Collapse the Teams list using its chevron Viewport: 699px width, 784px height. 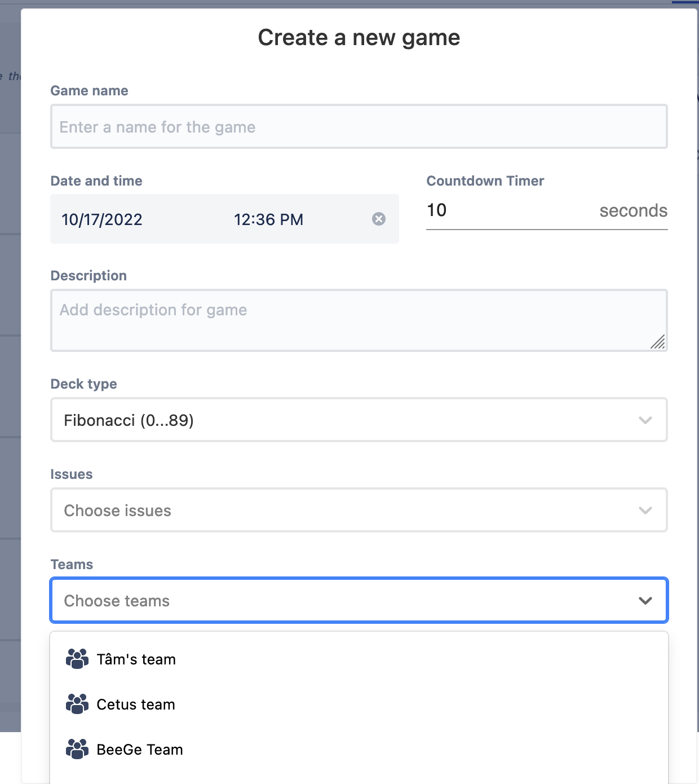[x=645, y=601]
